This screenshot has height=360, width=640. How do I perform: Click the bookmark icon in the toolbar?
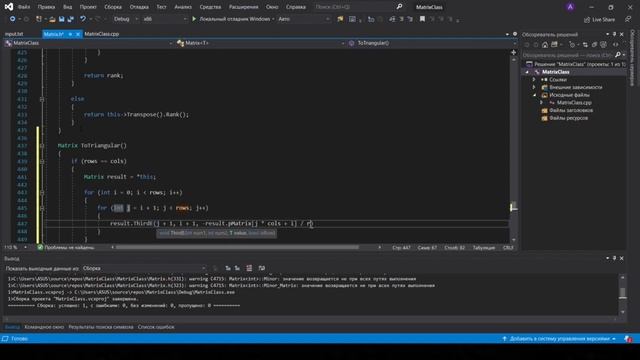(x=422, y=19)
